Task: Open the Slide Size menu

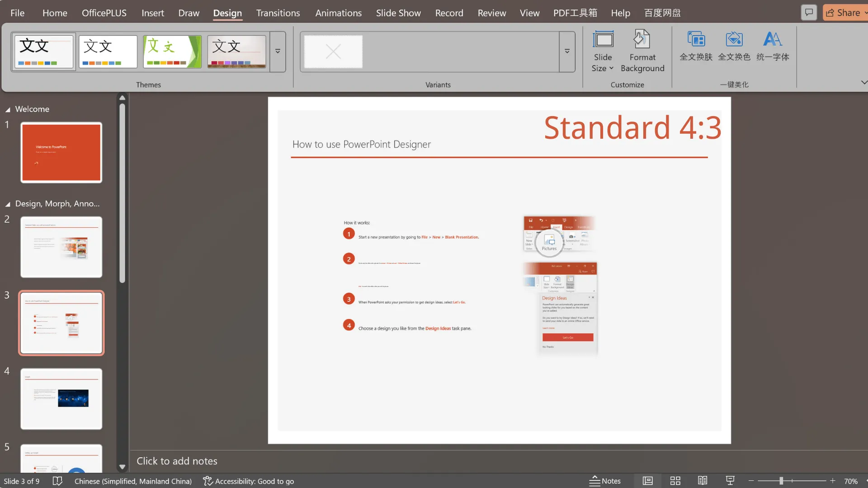Action: [603, 51]
